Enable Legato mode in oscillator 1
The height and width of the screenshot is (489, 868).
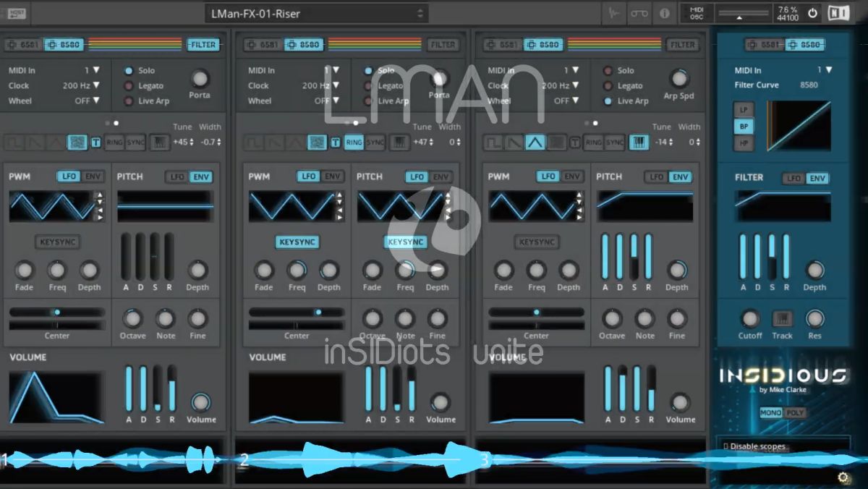point(129,86)
